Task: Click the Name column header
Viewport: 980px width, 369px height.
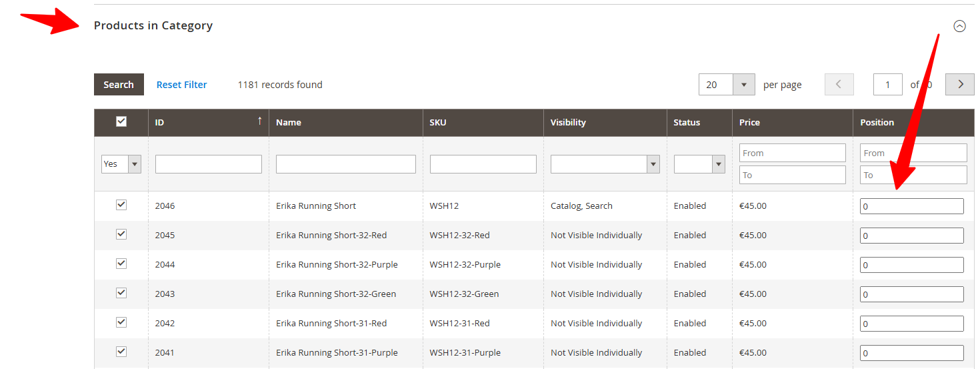Action: coord(289,123)
